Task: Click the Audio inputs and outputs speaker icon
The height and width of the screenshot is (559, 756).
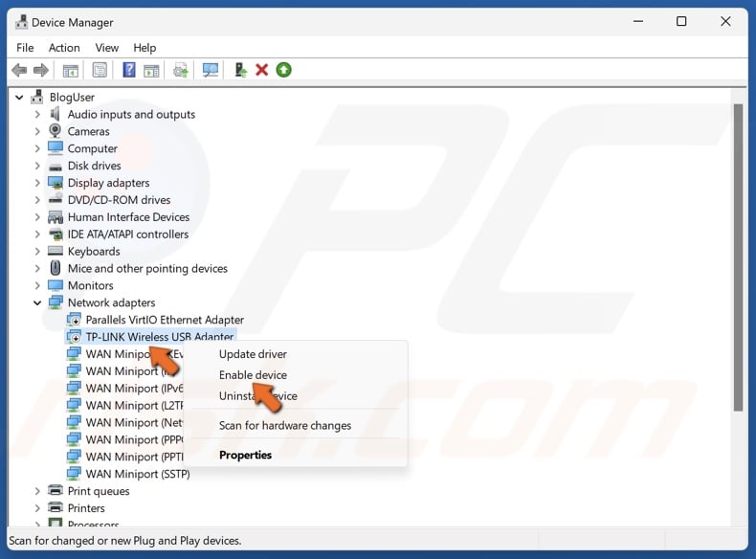Action: pyautogui.click(x=55, y=114)
